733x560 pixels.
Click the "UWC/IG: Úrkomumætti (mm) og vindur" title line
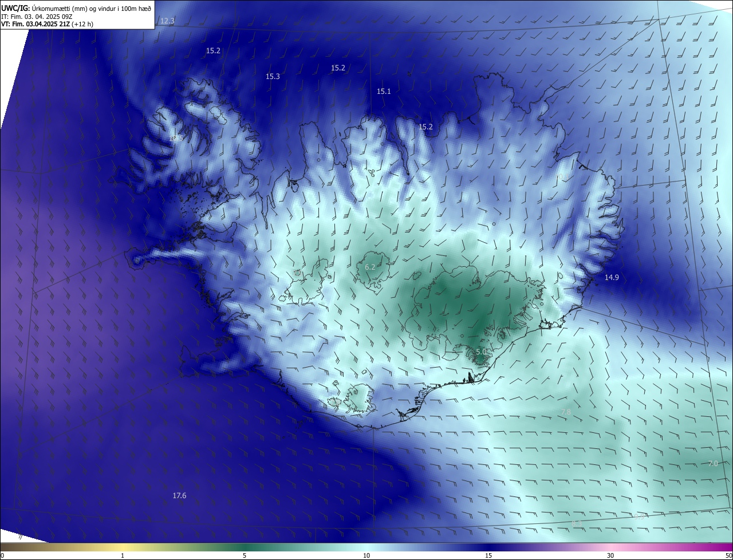76,7
